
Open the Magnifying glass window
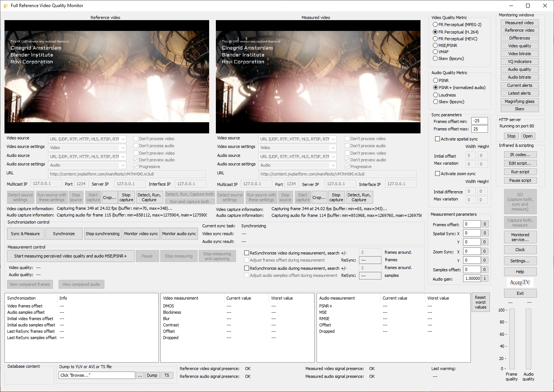tap(519, 101)
